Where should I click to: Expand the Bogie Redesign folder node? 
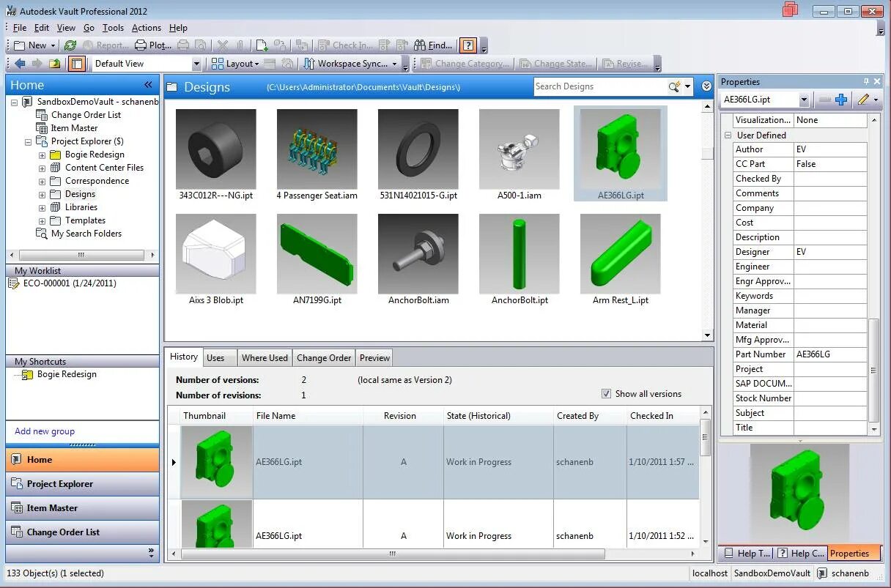click(42, 155)
